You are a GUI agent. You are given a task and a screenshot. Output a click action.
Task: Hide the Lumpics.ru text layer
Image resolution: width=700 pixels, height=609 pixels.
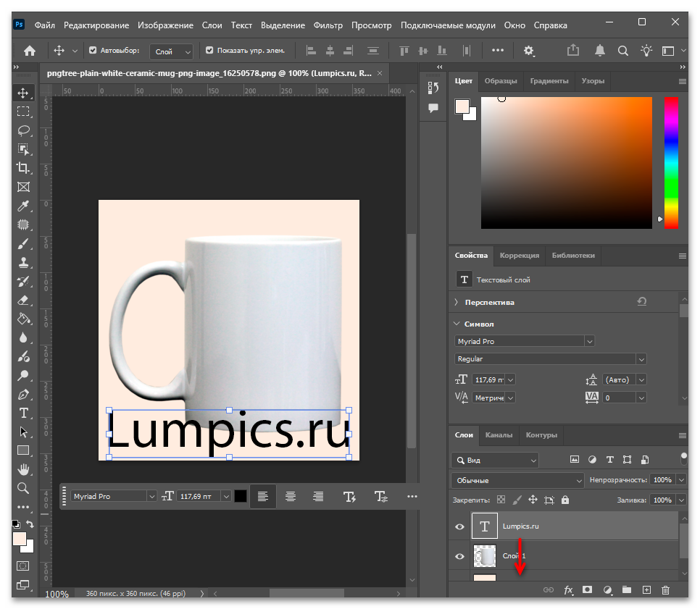click(459, 526)
